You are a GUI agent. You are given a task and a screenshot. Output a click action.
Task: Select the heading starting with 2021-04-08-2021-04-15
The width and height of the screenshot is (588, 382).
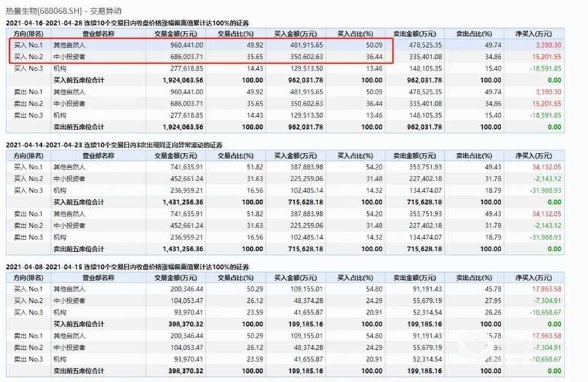point(127,267)
